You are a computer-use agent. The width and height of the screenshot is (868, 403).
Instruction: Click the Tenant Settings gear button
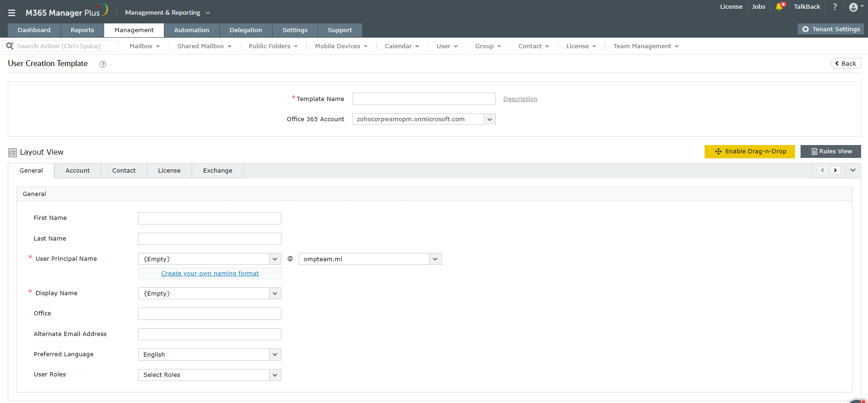[x=831, y=29]
